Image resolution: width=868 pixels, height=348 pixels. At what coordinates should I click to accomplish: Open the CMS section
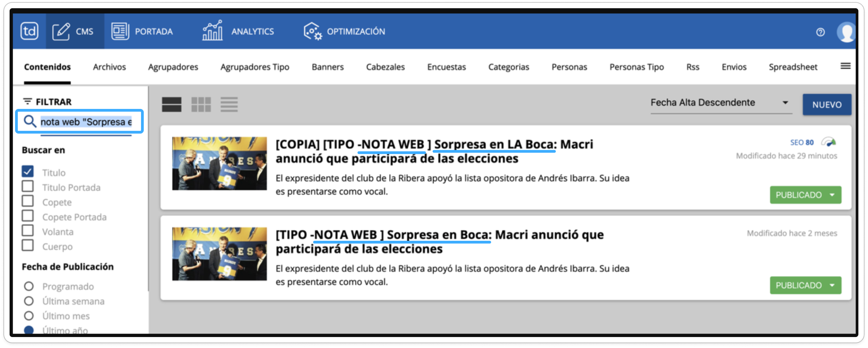coord(73,32)
